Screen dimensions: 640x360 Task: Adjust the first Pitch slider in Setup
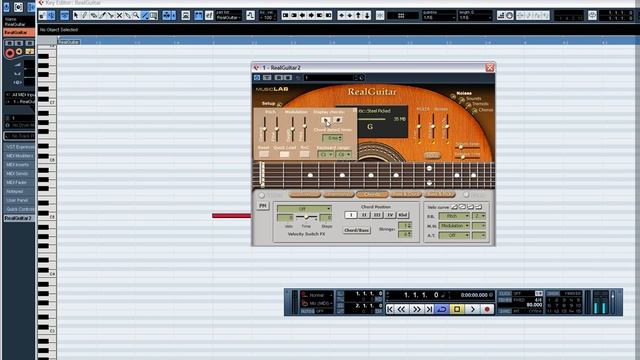(x=264, y=129)
